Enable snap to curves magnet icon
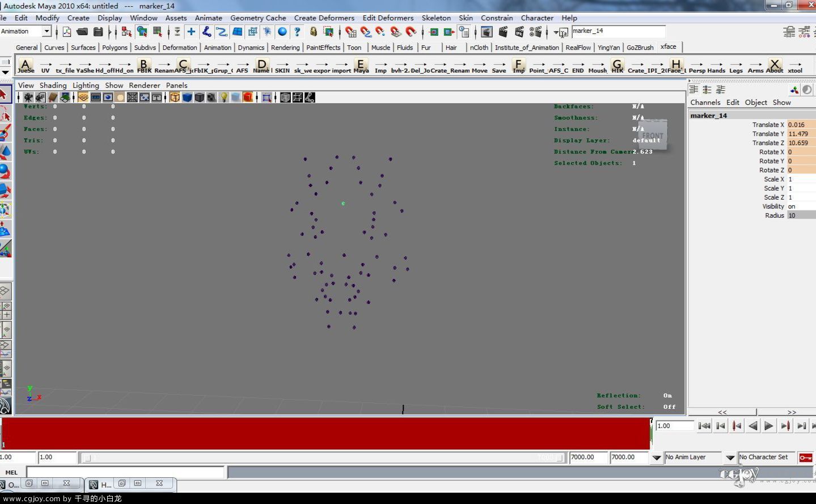816x504 pixels. [366, 32]
